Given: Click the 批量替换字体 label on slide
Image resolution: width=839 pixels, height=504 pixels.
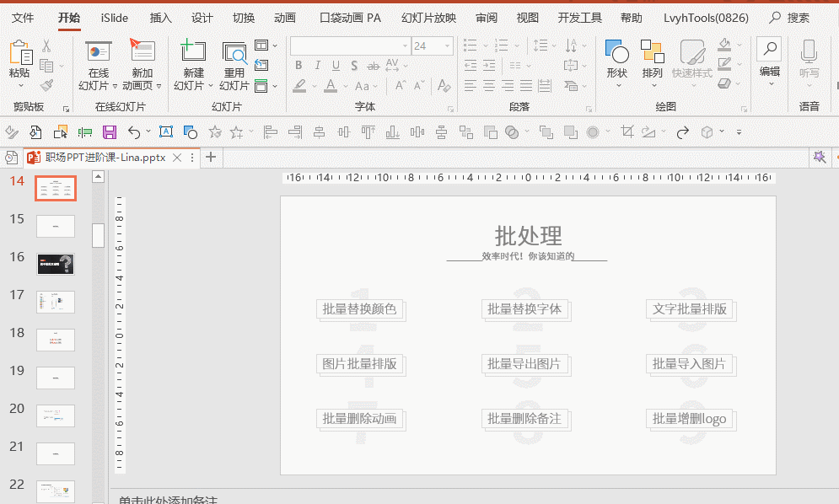Looking at the screenshot, I should 524,308.
